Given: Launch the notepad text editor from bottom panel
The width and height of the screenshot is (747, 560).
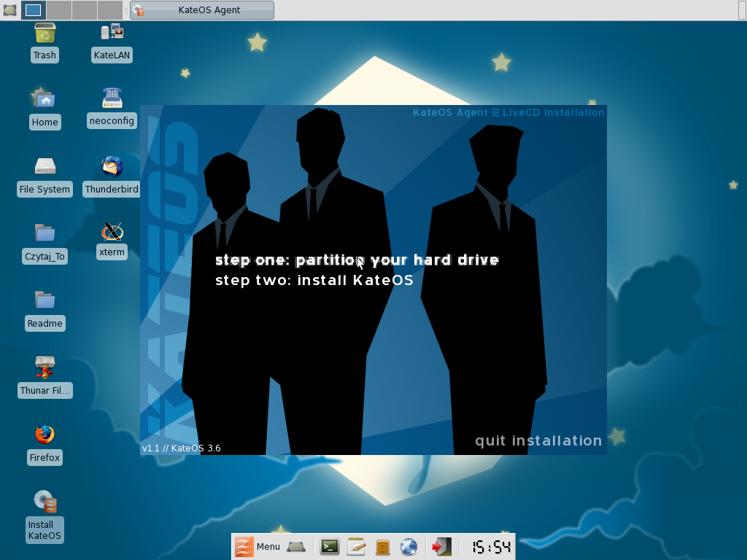Looking at the screenshot, I should [356, 547].
